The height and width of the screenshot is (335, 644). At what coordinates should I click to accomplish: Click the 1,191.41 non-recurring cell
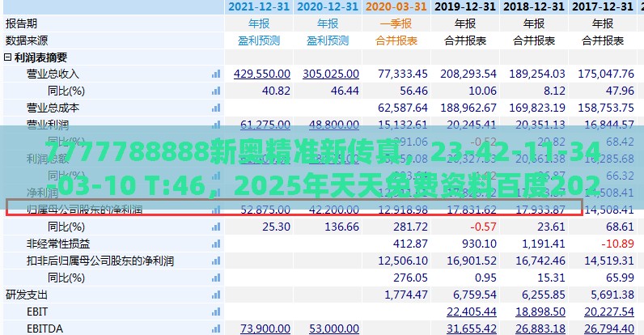(544, 244)
